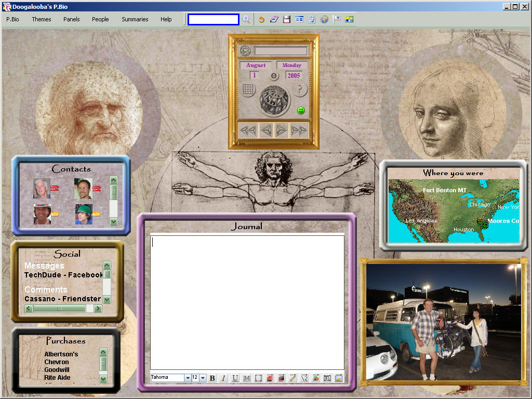Select Cassano - Friendster comment
Viewport: 532px width, 399px height.
click(x=62, y=299)
